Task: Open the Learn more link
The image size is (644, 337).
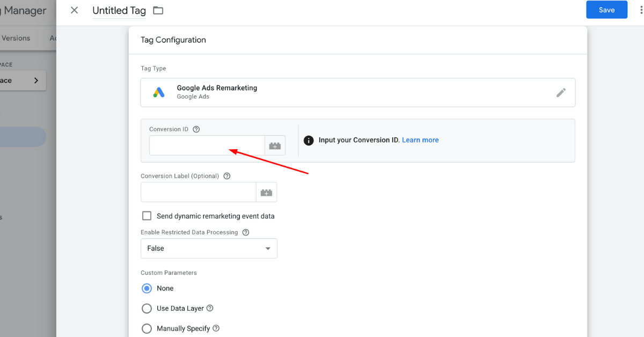Action: (420, 140)
